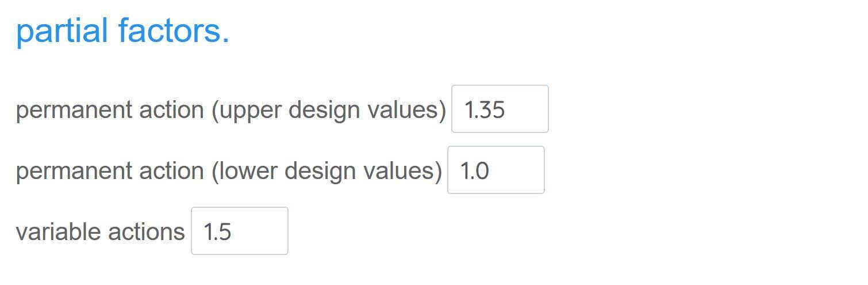The width and height of the screenshot is (868, 285).
Task: Click the 'partial factors.' heading
Action: (122, 31)
